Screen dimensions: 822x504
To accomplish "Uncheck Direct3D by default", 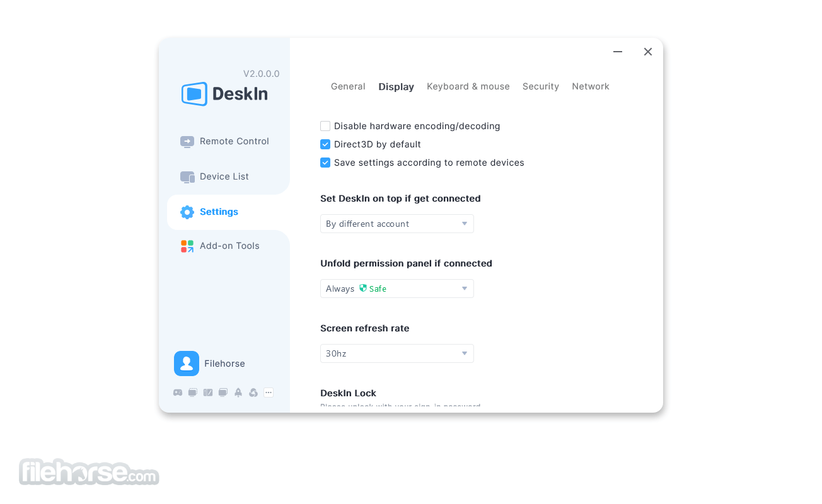I will point(325,144).
